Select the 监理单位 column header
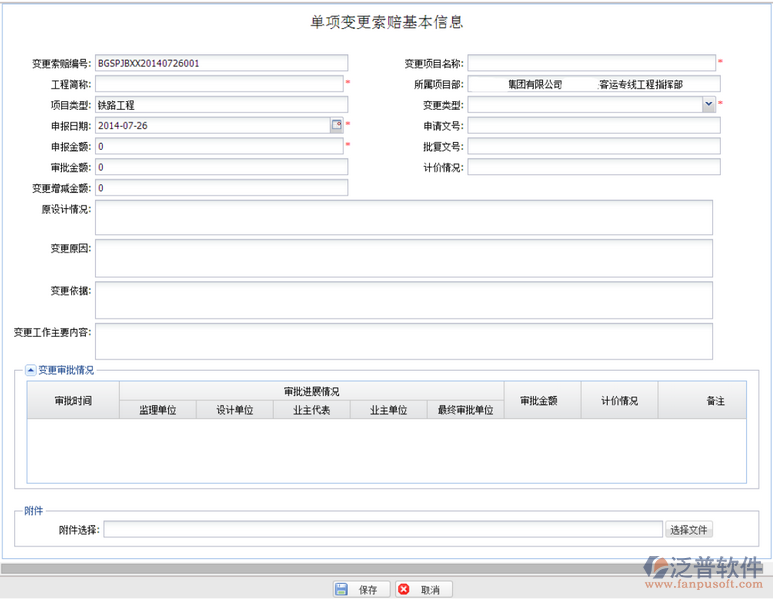 pos(158,410)
